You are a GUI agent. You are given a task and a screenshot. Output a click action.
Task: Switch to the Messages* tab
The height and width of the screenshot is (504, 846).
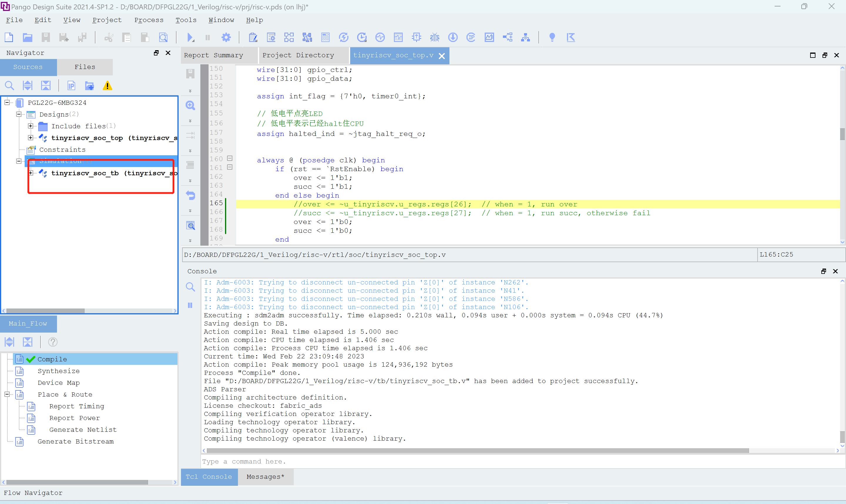tap(265, 477)
